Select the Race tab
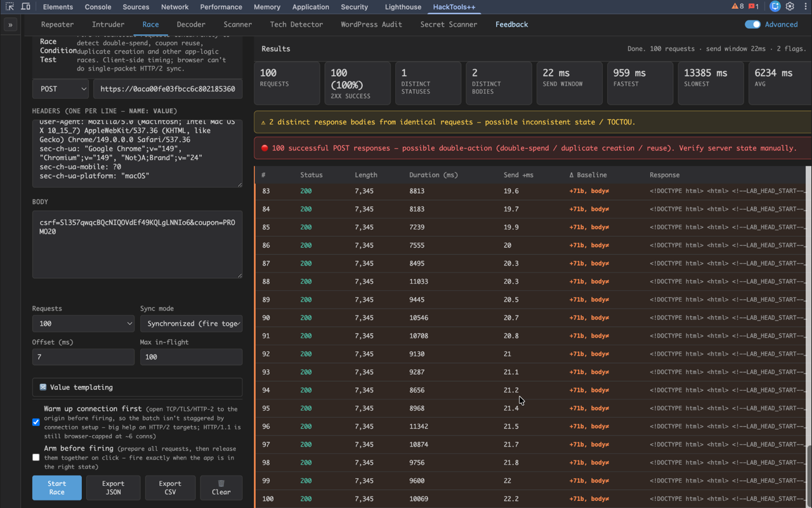This screenshot has height=508, width=812. click(150, 25)
